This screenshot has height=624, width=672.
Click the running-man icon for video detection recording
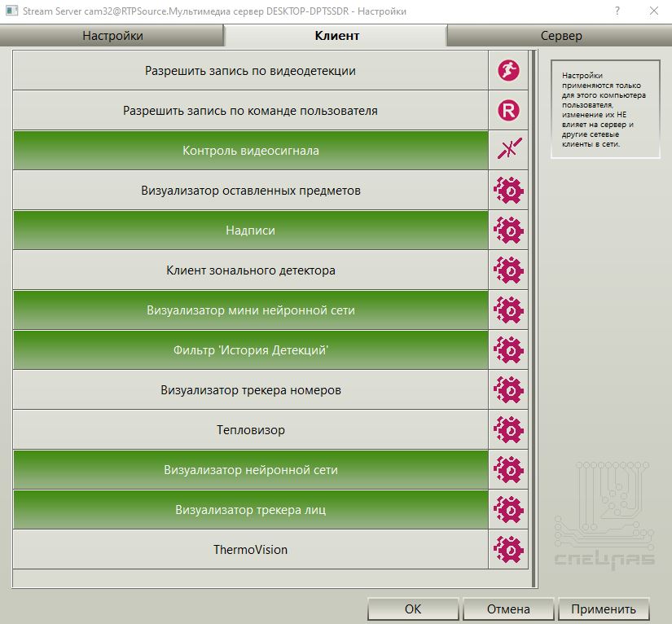click(x=508, y=70)
